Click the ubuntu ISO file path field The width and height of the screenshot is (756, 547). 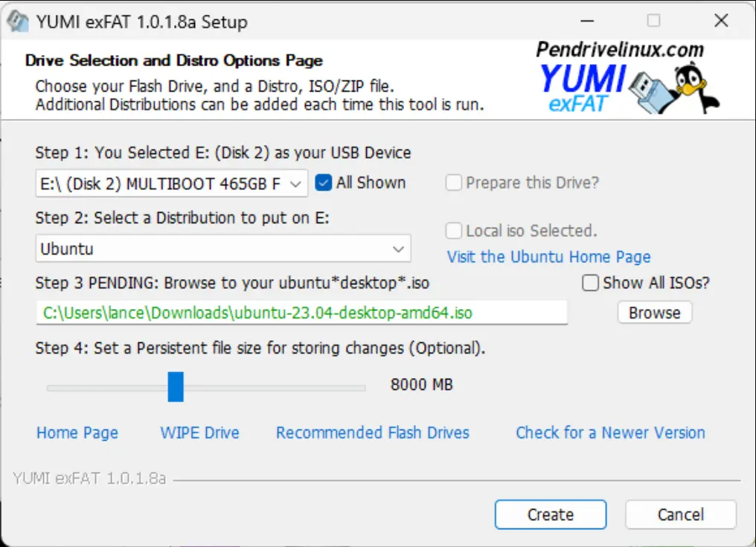(x=301, y=313)
